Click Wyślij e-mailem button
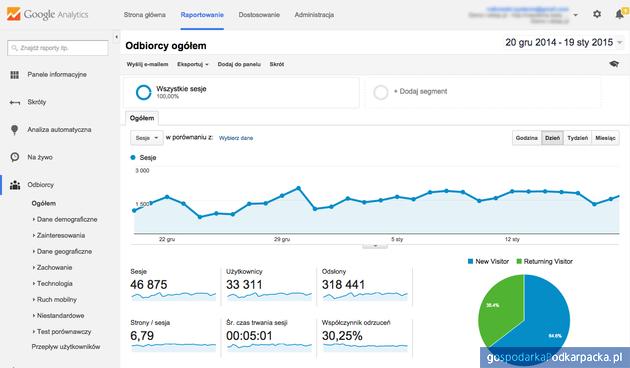630x368 pixels. [x=147, y=64]
